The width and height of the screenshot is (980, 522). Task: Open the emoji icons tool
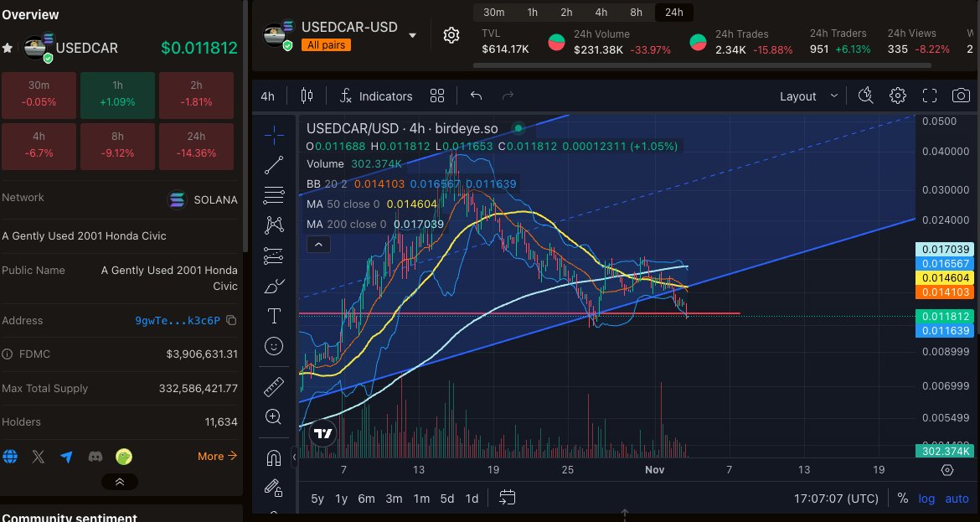[274, 346]
